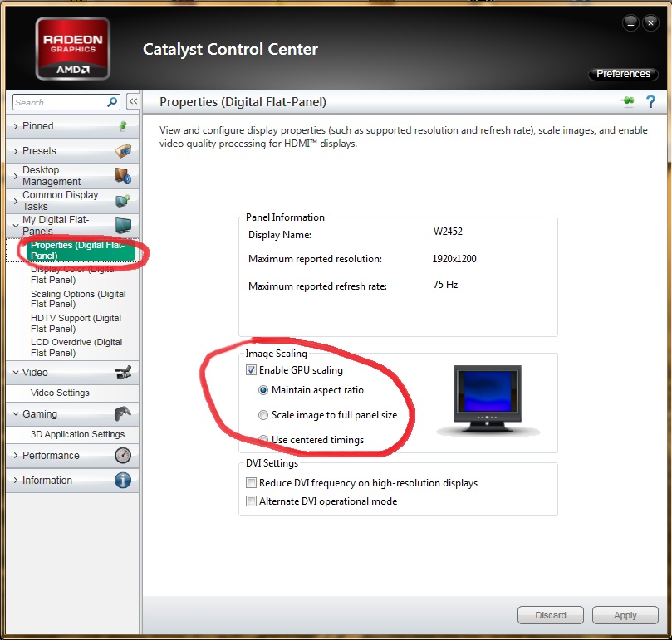Select Scale image to full panel size
The image size is (672, 640).
263,415
